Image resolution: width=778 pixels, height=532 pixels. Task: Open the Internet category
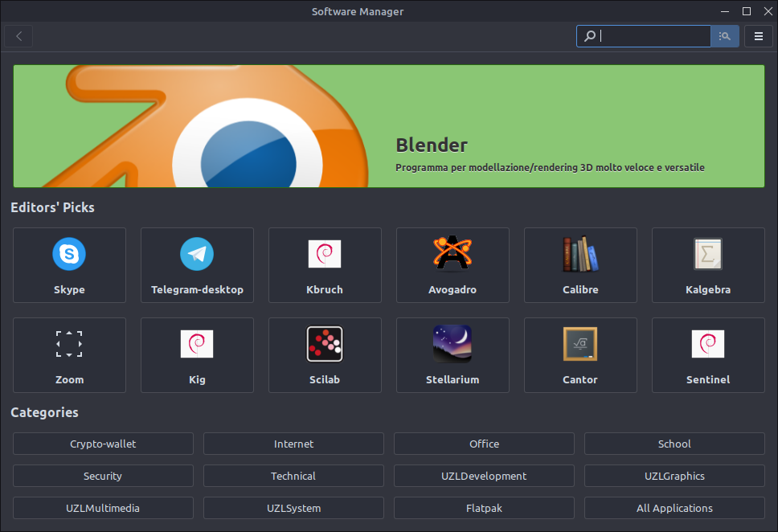[x=293, y=444]
